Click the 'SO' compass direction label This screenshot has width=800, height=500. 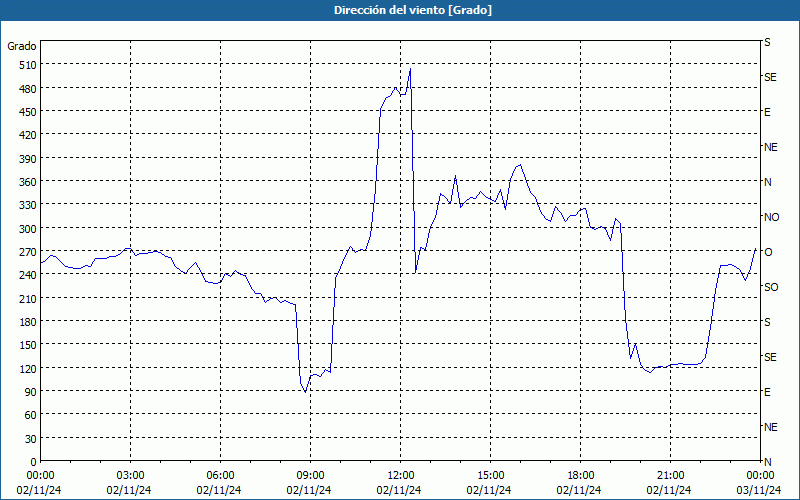pos(771,287)
